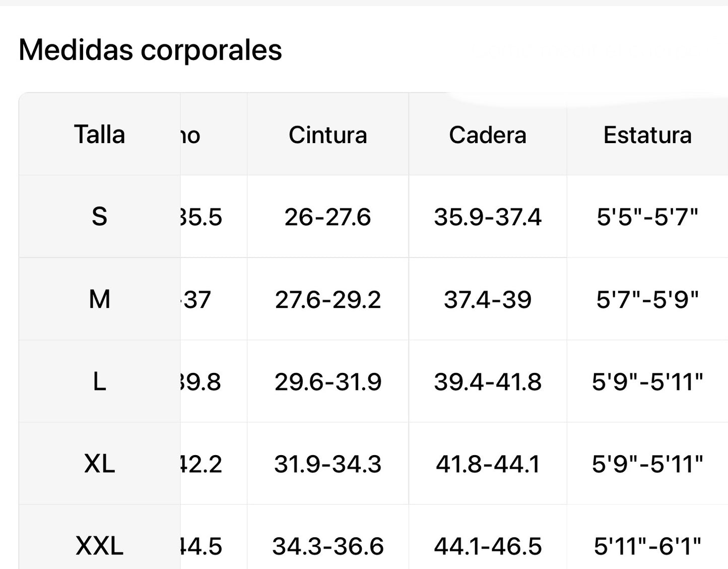Click hip value 39.4-41.8
Image resolution: width=728 pixels, height=569 pixels.
487,382
